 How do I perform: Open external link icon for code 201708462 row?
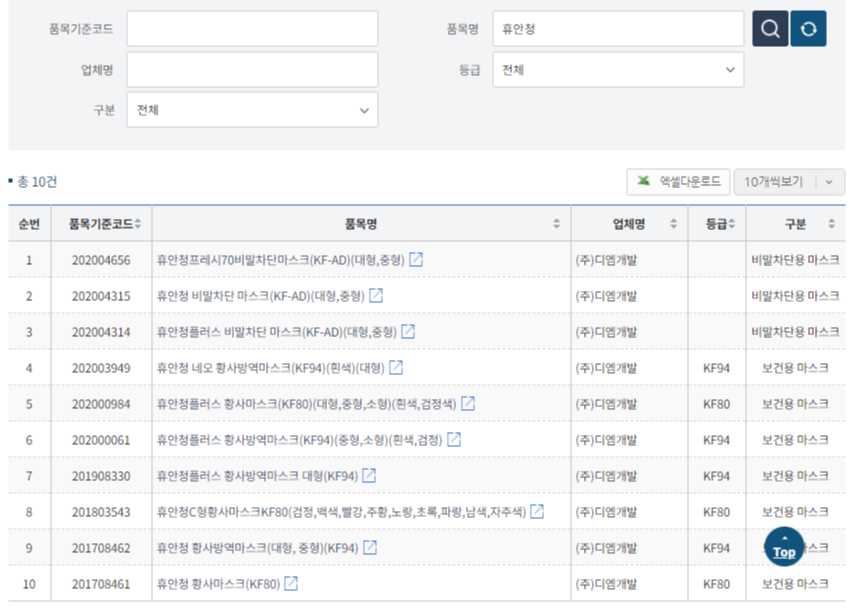point(370,547)
